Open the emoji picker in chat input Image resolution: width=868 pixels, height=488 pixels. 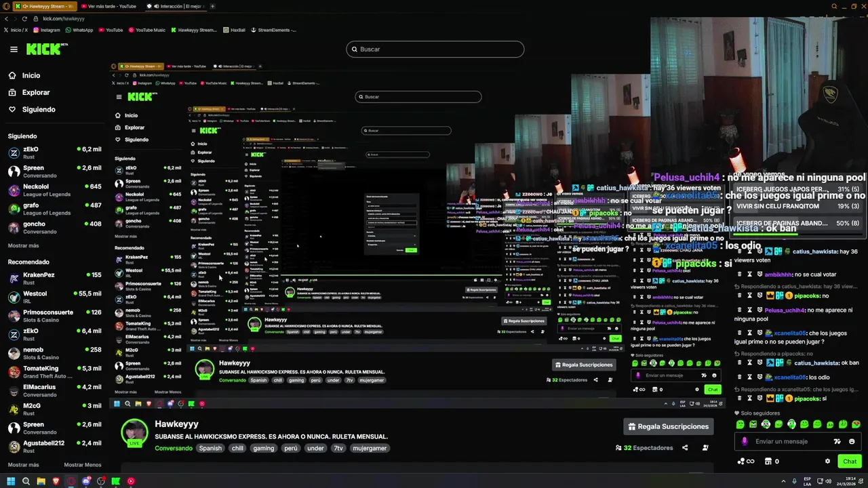[852, 441]
